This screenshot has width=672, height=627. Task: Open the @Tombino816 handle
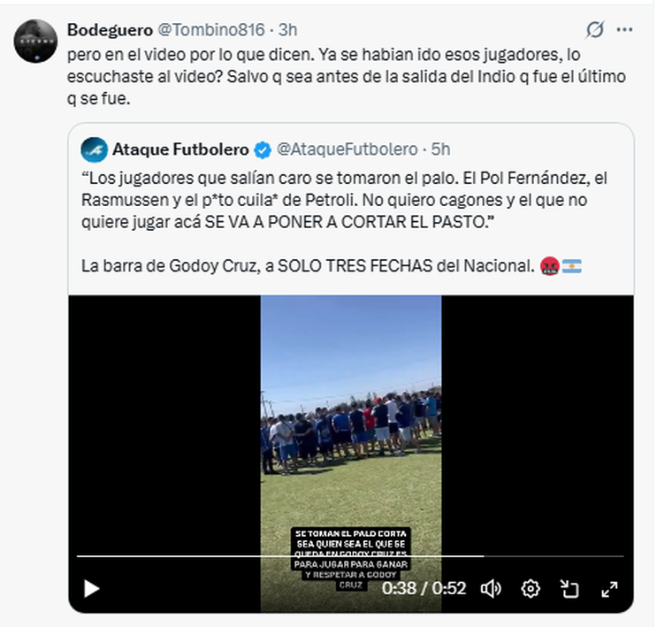[211, 30]
